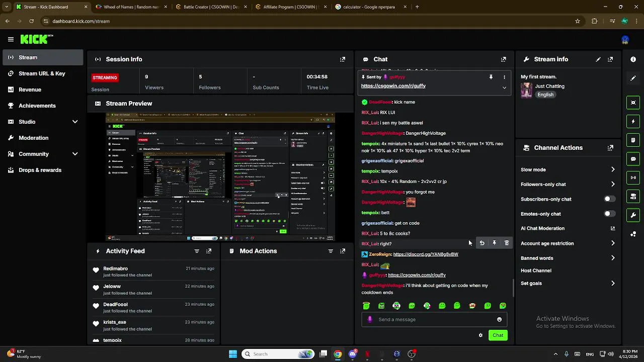Image resolution: width=644 pixels, height=362 pixels.
Task: Expand the pinned message with its chevron
Action: point(504,87)
